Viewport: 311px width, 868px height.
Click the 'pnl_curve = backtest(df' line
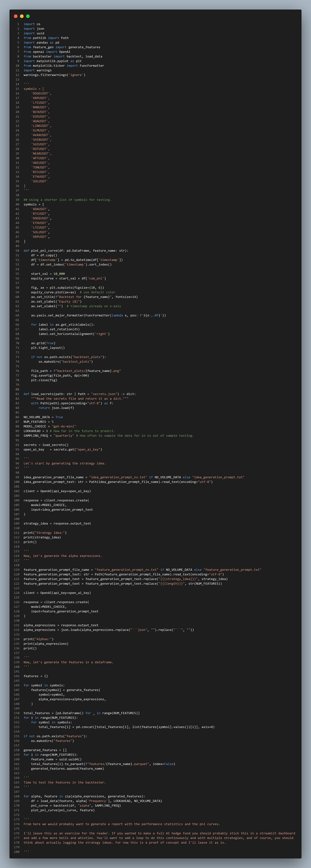(76, 805)
